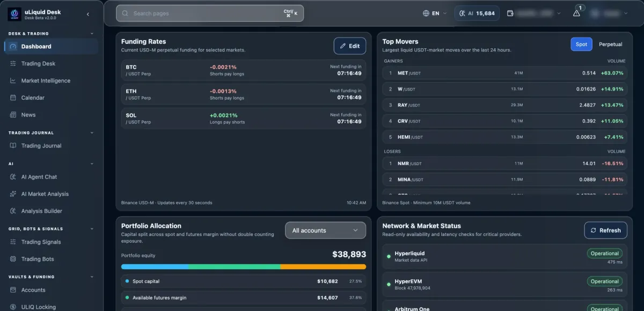The height and width of the screenshot is (311, 644).
Task: Open the wallet address dropdown
Action: point(534,13)
